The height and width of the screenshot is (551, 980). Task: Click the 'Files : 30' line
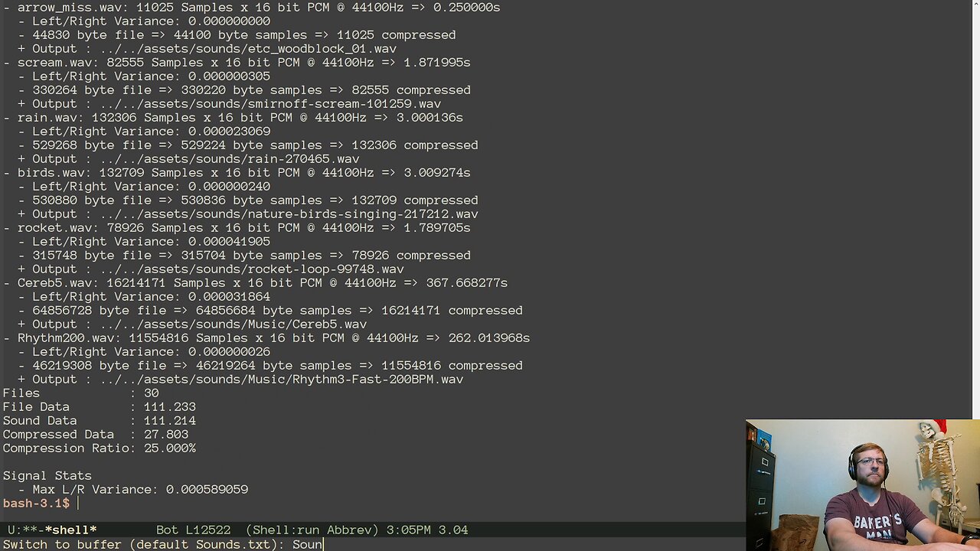80,393
